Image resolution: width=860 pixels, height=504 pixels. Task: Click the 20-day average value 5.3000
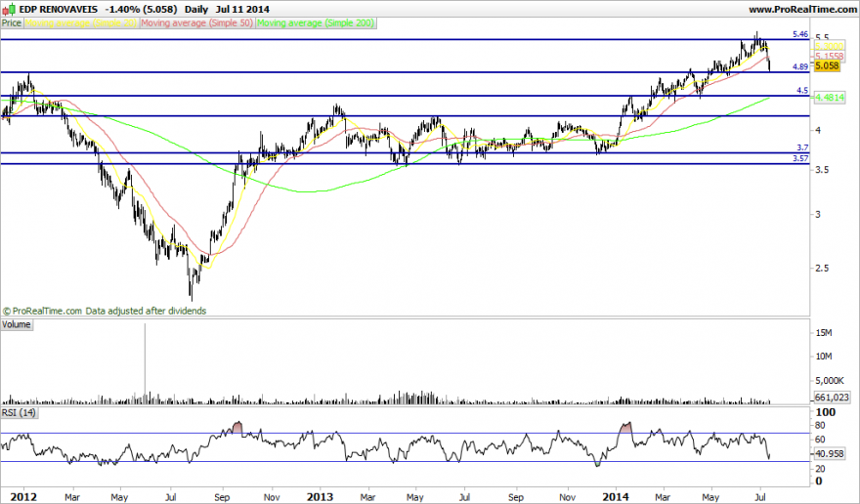[x=829, y=47]
